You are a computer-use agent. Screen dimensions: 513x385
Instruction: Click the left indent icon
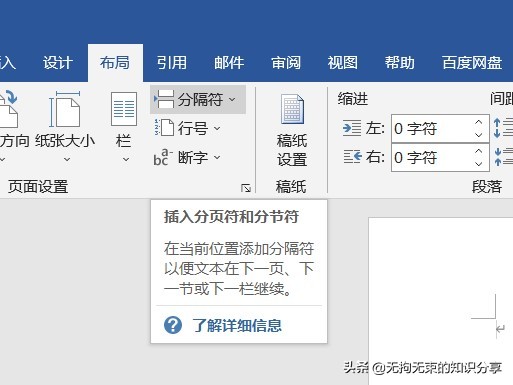click(x=352, y=128)
